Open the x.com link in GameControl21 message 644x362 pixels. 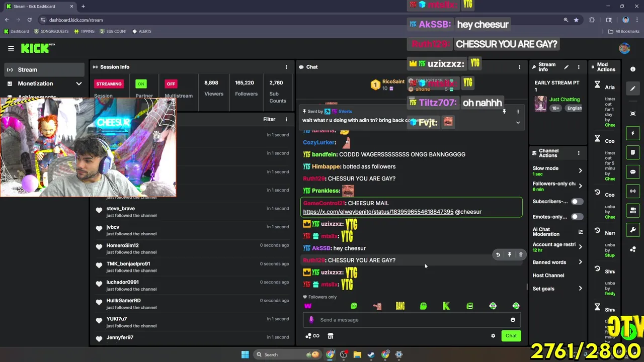pos(378,212)
